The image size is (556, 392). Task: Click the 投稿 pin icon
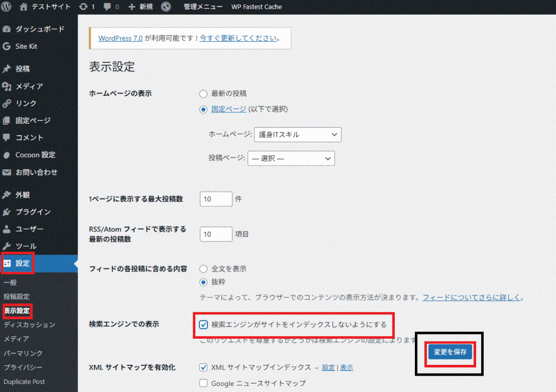(x=7, y=69)
